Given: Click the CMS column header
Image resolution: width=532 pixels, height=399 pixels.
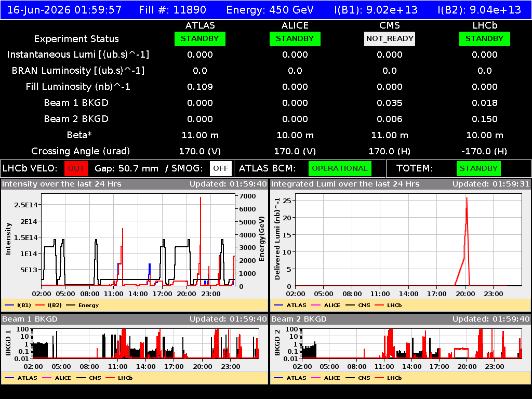Looking at the screenshot, I should (390, 25).
